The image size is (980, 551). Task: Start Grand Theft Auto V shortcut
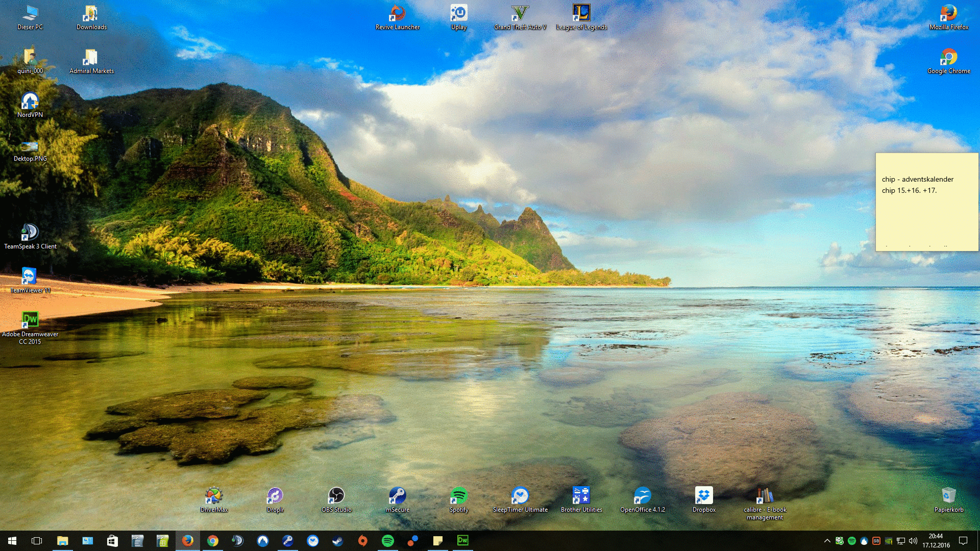[520, 18]
